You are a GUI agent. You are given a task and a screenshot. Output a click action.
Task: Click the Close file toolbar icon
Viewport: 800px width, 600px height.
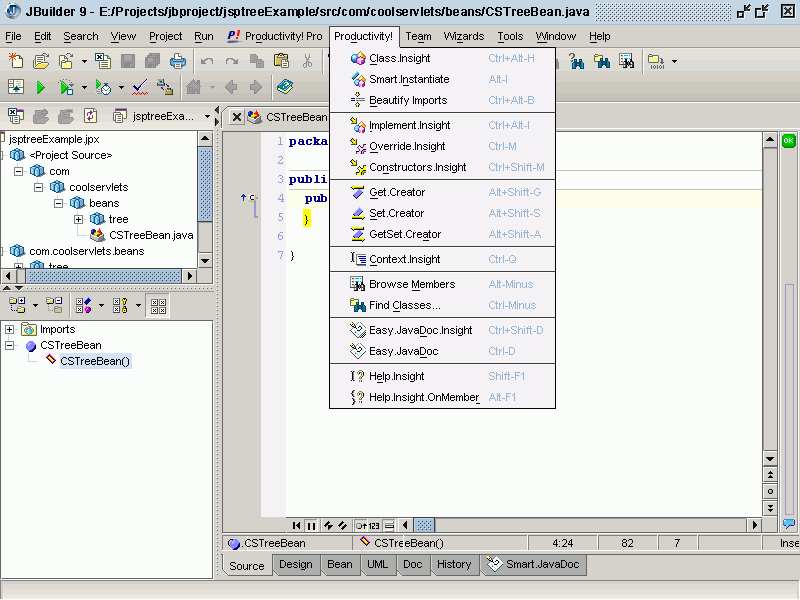103,61
